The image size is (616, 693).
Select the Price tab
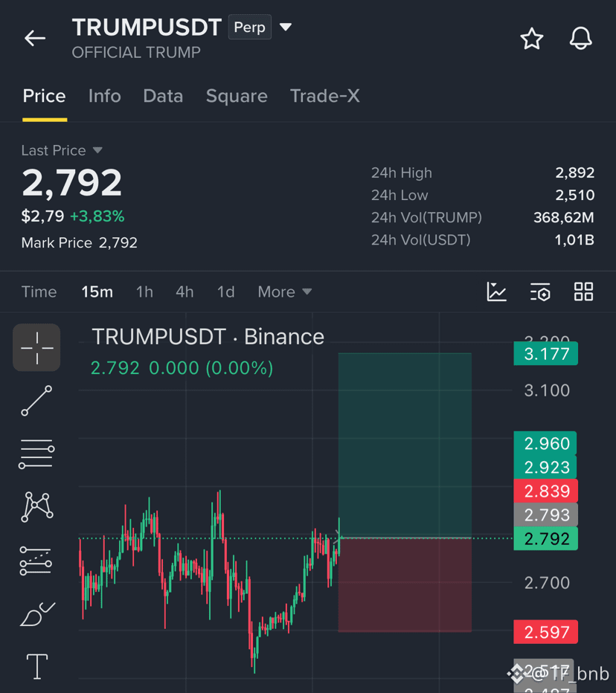[x=44, y=96]
